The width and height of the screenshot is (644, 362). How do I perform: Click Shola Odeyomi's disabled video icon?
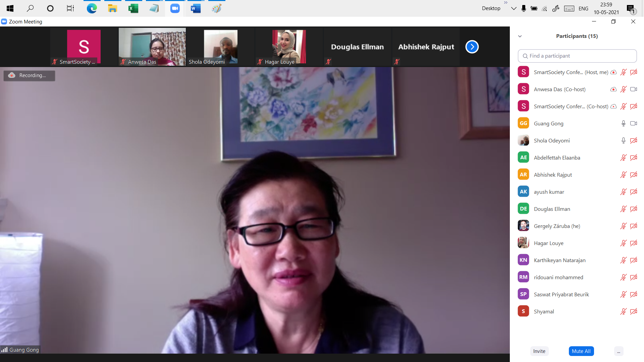coord(634,140)
